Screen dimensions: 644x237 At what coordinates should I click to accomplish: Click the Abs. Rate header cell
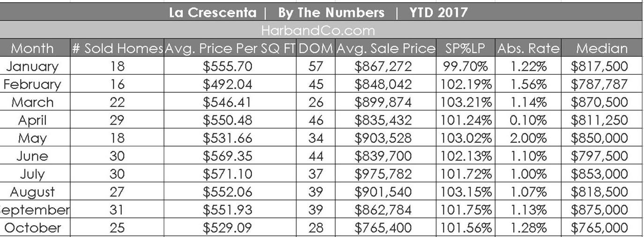528,48
